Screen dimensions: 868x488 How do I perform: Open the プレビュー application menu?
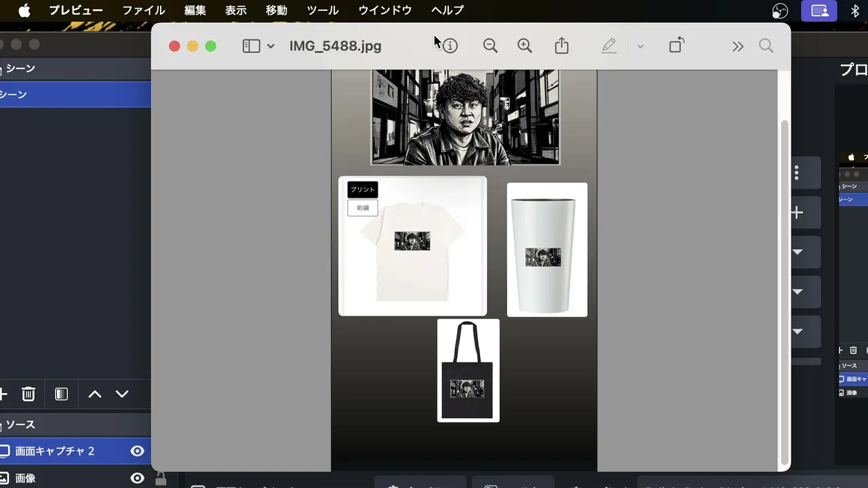76,10
